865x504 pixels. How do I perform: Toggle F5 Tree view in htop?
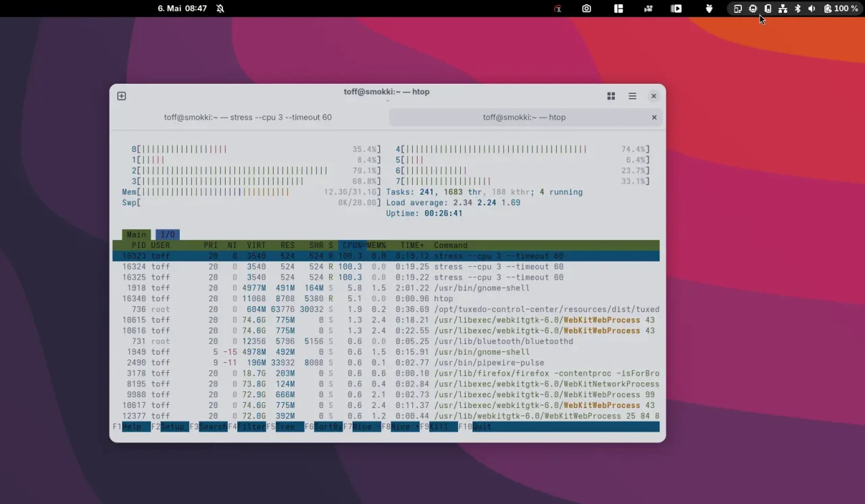289,427
